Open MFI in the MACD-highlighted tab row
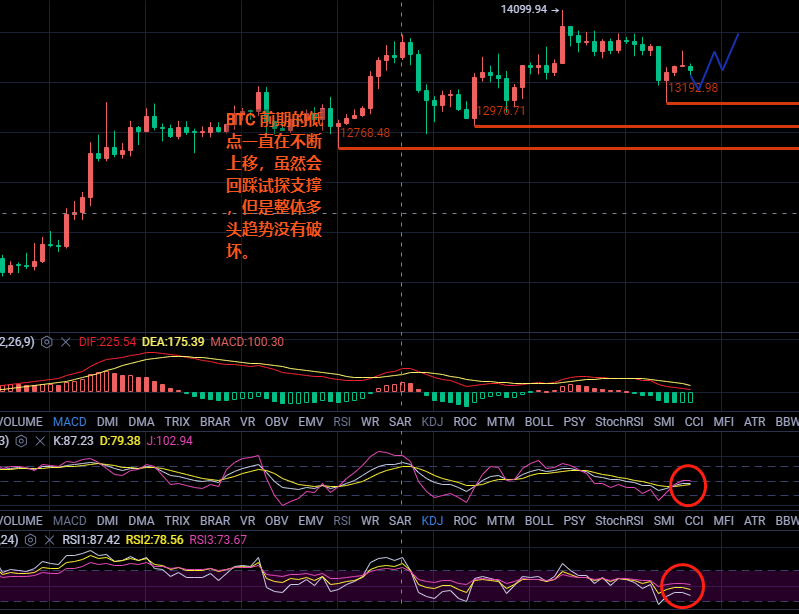The image size is (799, 614). click(x=724, y=422)
